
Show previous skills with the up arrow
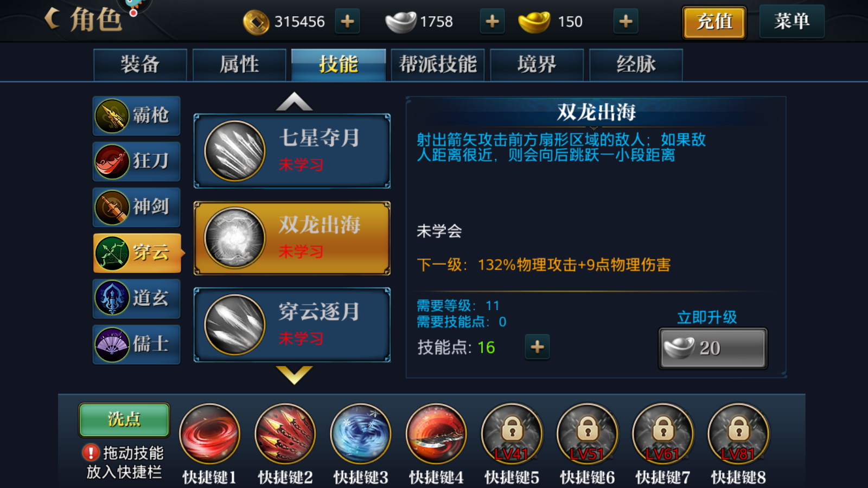click(294, 101)
